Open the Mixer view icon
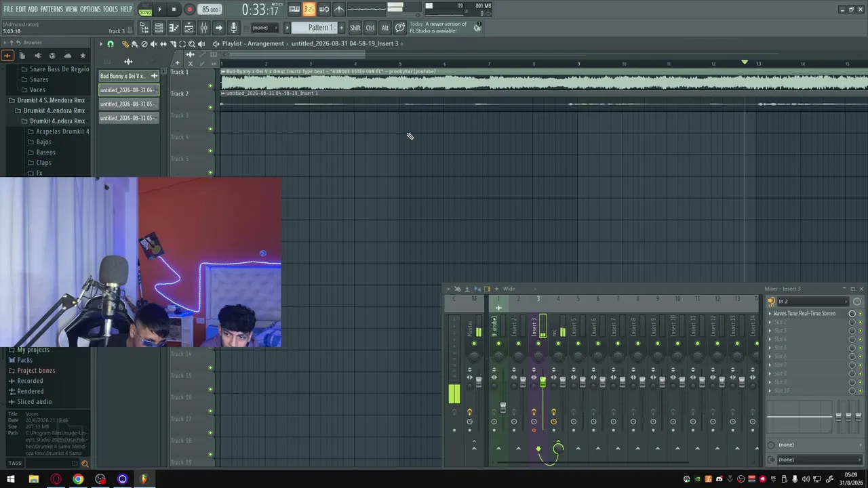Viewport: 868px width, 488px height. (203, 28)
